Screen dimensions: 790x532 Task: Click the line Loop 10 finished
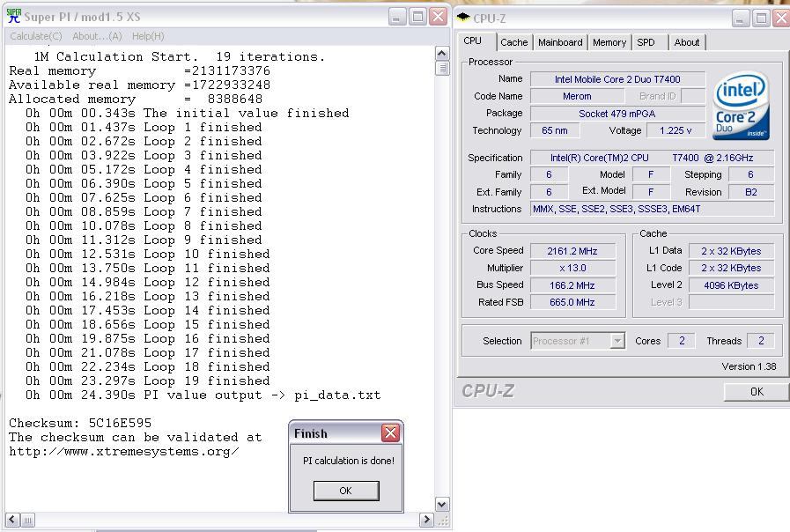pyautogui.click(x=148, y=254)
